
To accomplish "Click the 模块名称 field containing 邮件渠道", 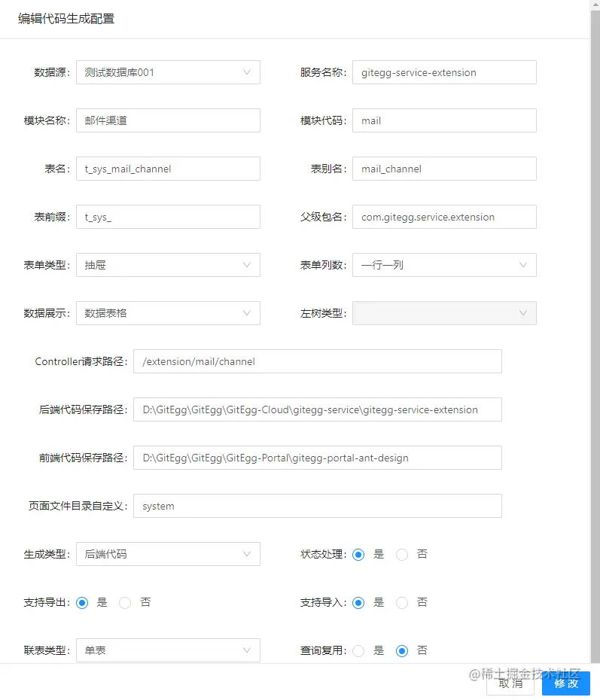I will 168,120.
